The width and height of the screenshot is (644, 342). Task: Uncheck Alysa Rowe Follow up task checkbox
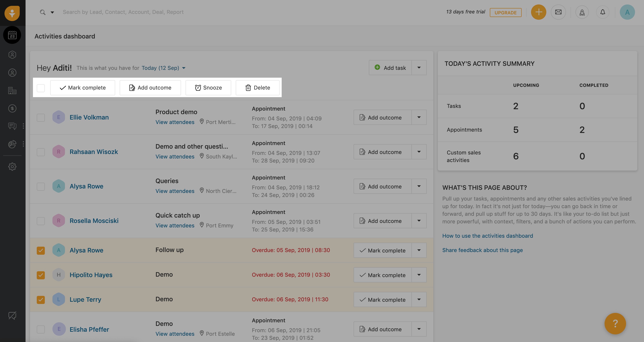click(41, 250)
